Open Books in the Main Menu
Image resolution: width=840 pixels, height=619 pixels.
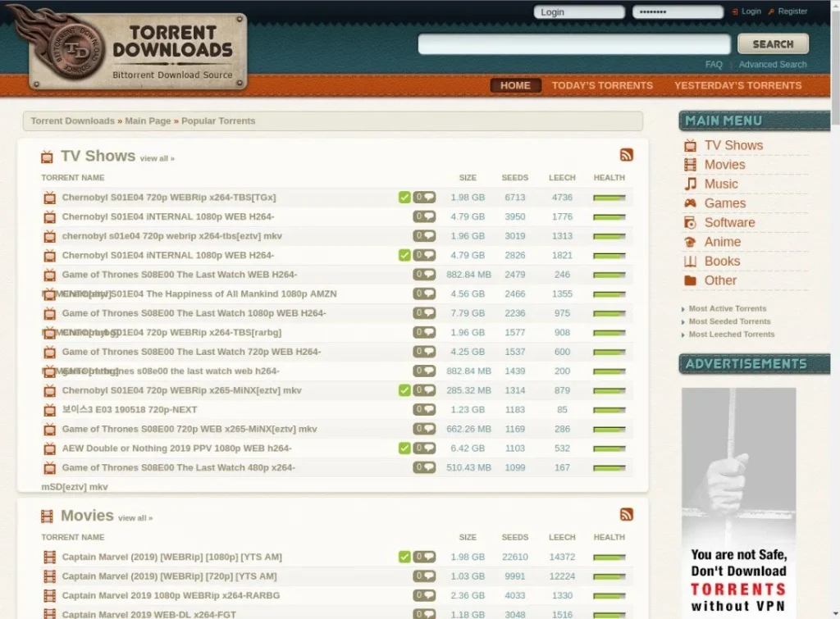(x=722, y=262)
